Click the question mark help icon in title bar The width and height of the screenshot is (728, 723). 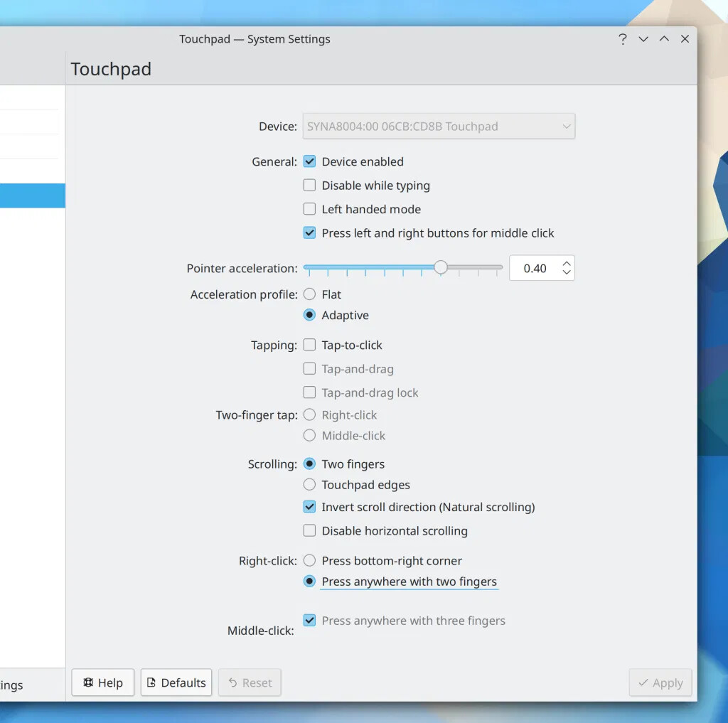[x=623, y=39]
